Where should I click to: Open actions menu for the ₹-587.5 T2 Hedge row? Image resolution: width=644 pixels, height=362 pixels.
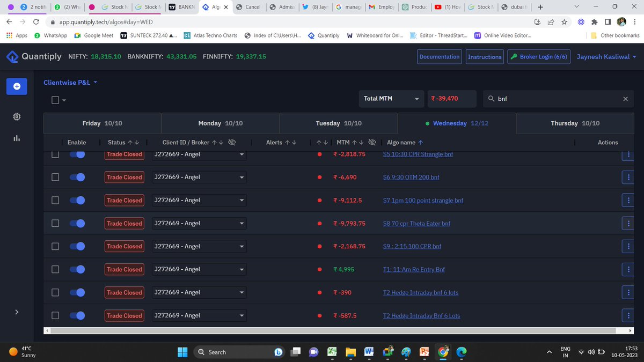click(628, 315)
